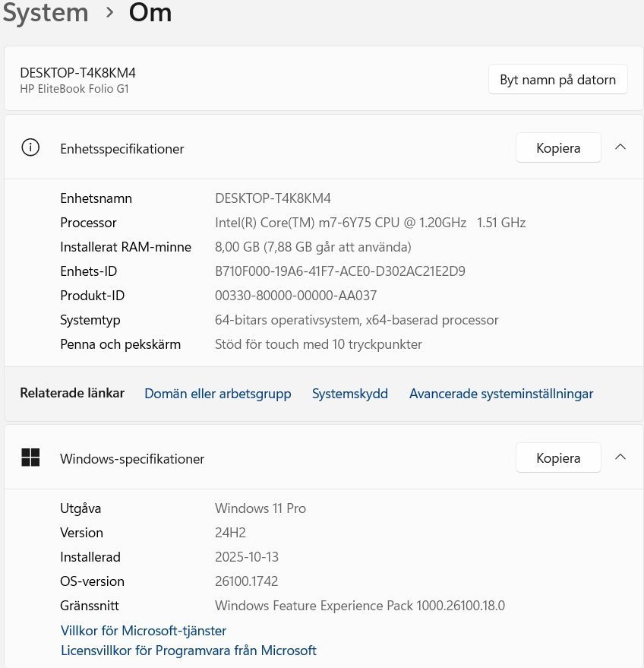This screenshot has height=668, width=644.
Task: Click the Enhetsspecifikationer section header text
Action: click(122, 149)
